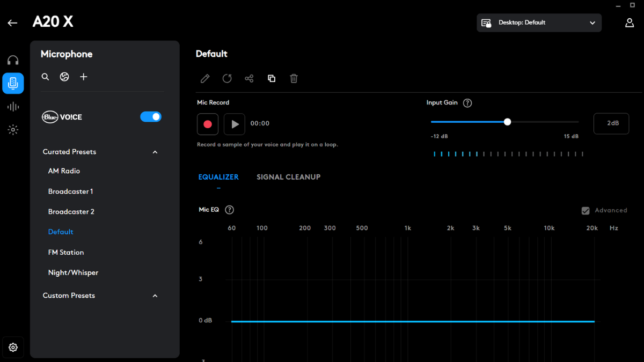Open the headphones audio section in sidebar
The width and height of the screenshot is (644, 362).
pyautogui.click(x=13, y=60)
